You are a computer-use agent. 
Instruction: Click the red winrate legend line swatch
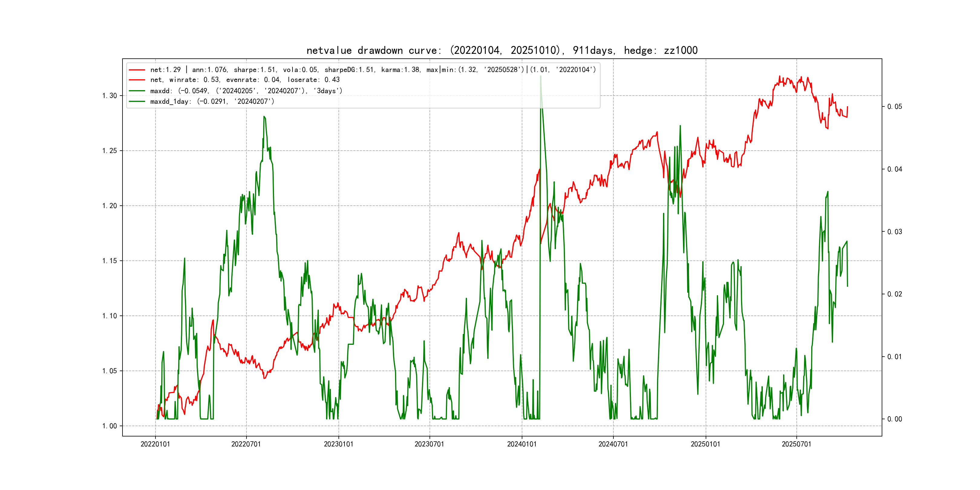pyautogui.click(x=137, y=80)
